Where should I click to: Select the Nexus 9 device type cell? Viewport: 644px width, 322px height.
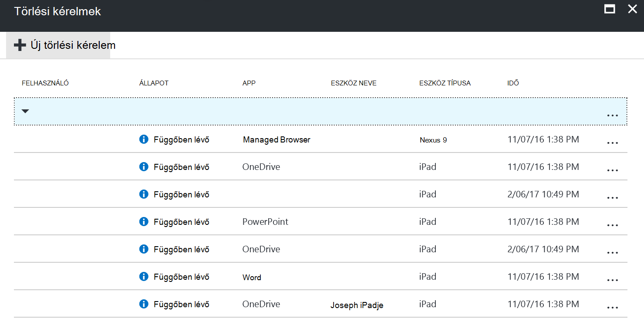click(433, 140)
